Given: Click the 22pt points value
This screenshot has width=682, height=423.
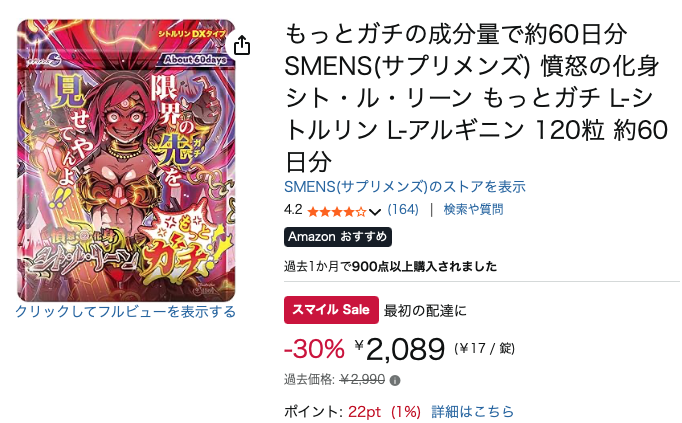Looking at the screenshot, I should [364, 412].
